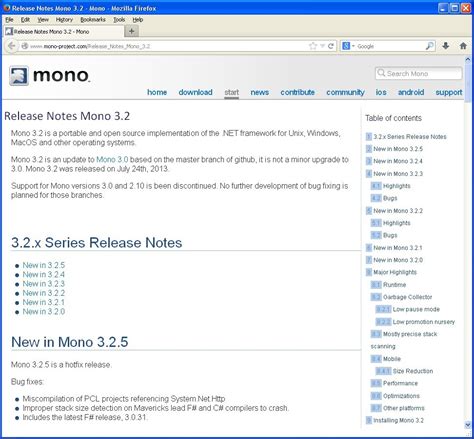Open the contribute navigation link

coord(298,92)
